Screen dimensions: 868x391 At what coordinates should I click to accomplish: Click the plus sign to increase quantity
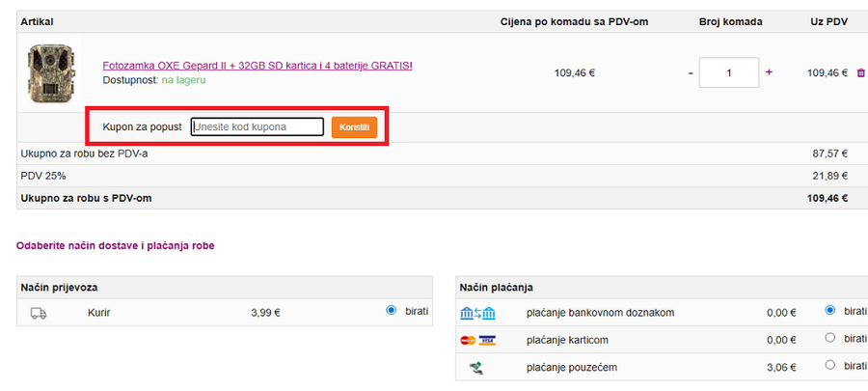769,71
